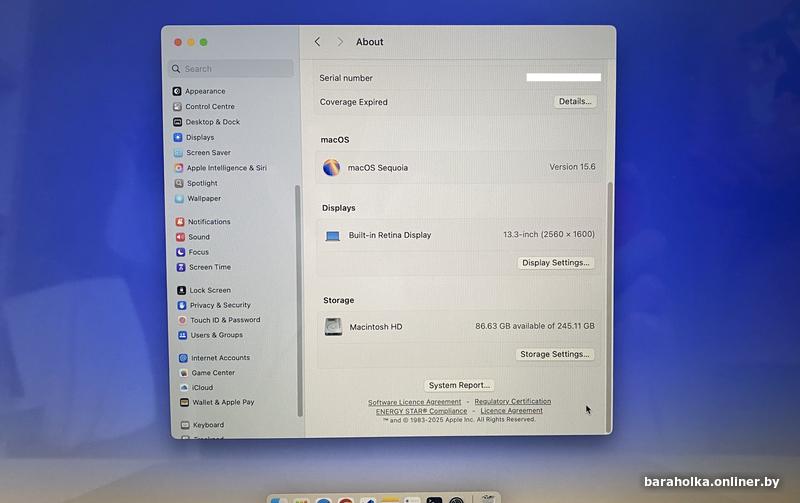Open Display Settings... button
800x503 pixels.
[x=556, y=263]
